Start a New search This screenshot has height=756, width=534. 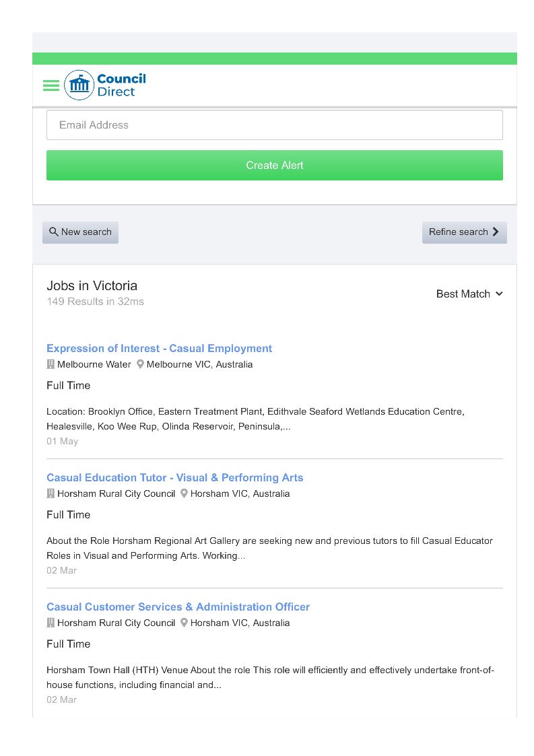click(80, 232)
